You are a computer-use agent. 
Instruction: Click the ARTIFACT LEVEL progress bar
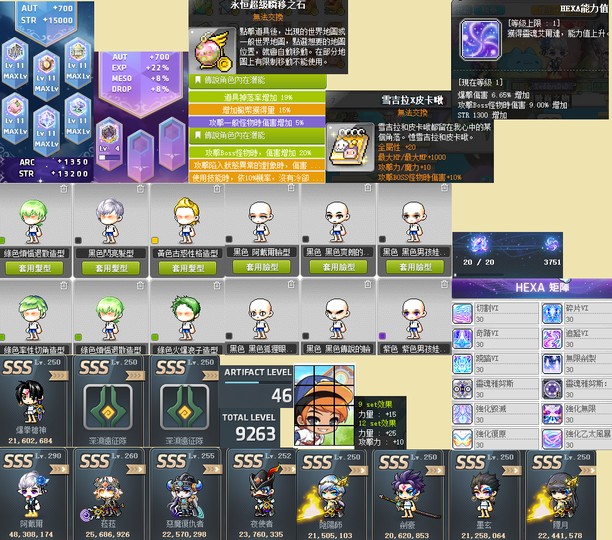(258, 382)
